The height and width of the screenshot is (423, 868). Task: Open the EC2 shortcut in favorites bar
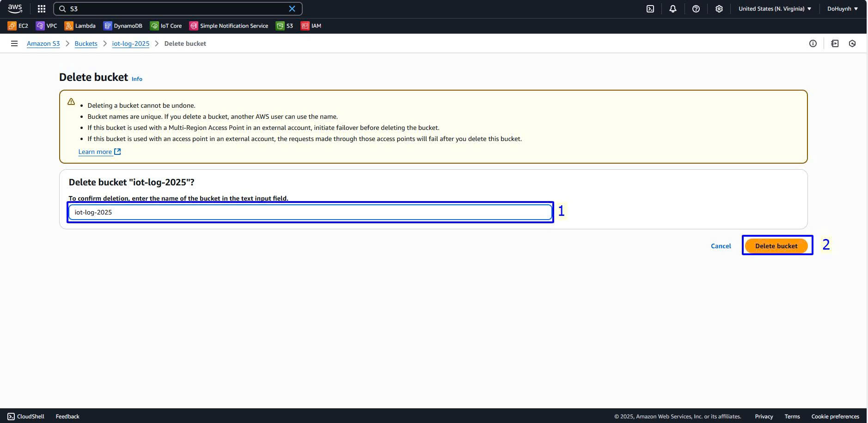click(18, 26)
